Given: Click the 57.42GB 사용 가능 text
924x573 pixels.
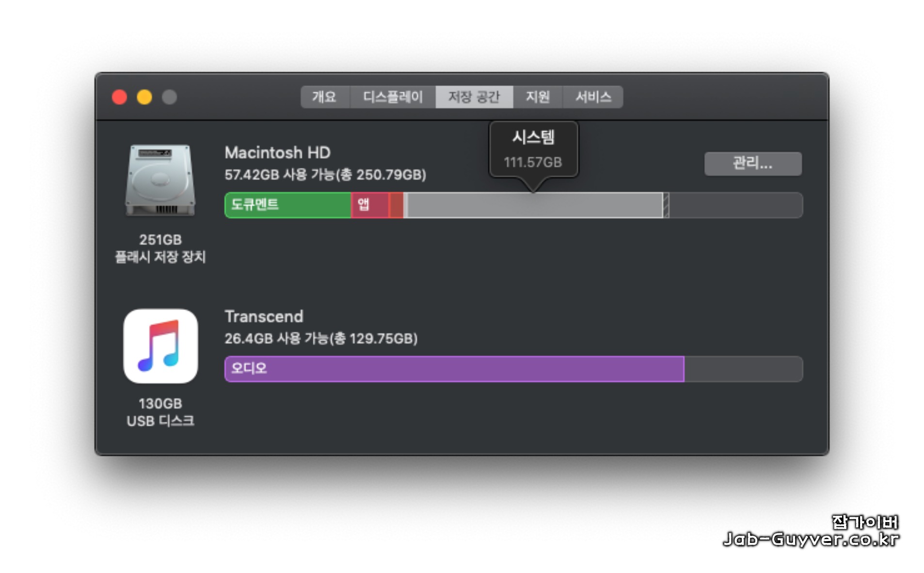Looking at the screenshot, I should 325,174.
